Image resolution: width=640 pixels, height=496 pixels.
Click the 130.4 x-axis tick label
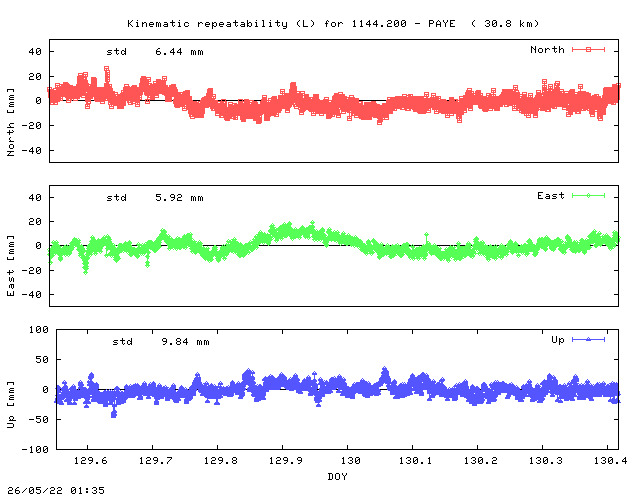[x=611, y=461]
